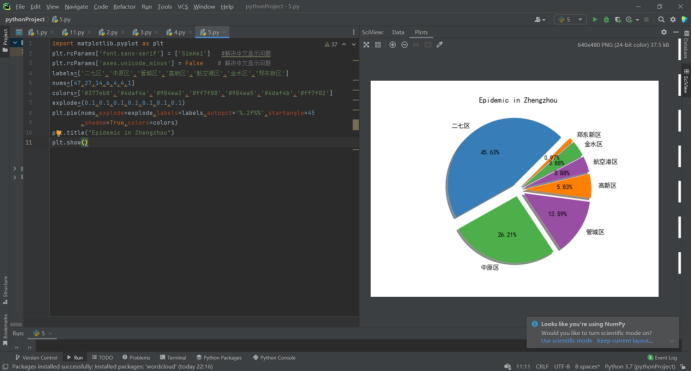Open the VCS menu
This screenshot has height=371, width=692.
(182, 7)
